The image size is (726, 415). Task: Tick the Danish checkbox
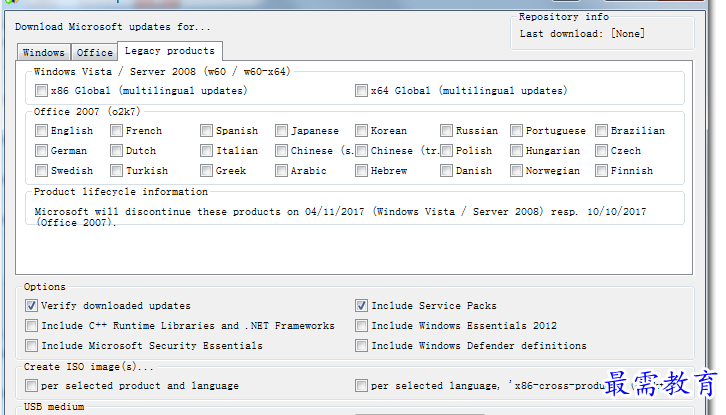[x=446, y=170]
